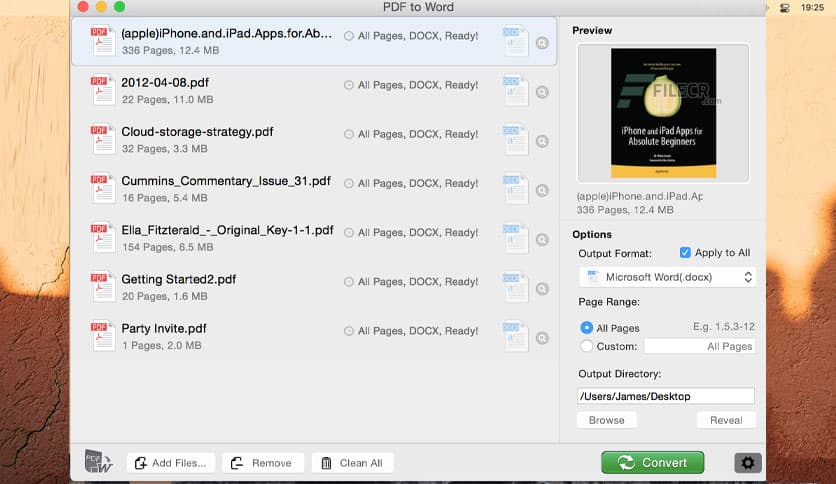Click the output directory path field
Image resolution: width=836 pixels, height=484 pixels.
666,396
